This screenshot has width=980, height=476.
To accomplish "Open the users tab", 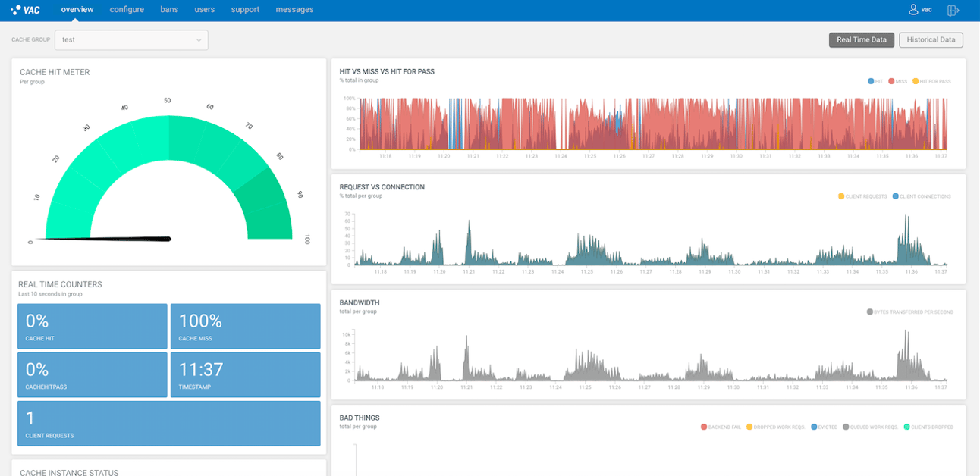I will point(205,10).
